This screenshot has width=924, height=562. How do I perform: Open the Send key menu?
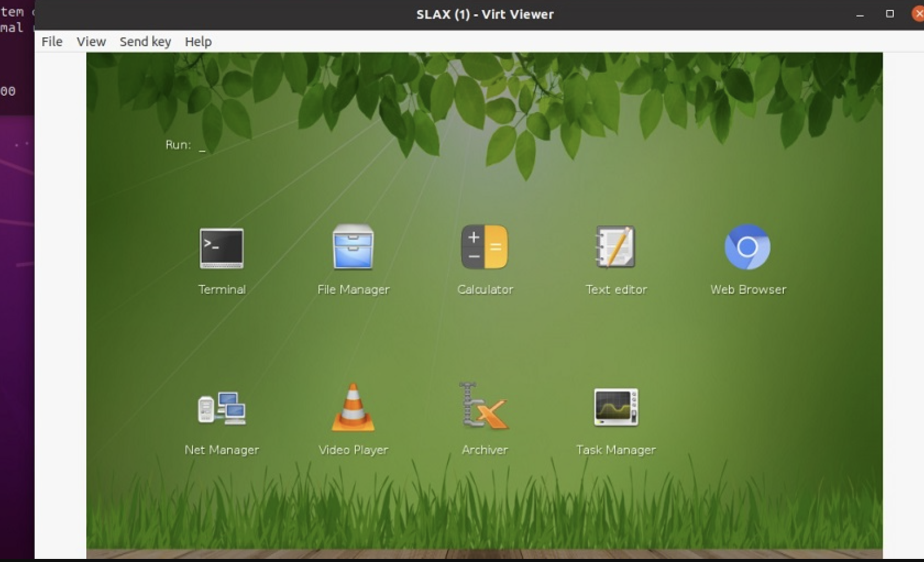pos(145,42)
